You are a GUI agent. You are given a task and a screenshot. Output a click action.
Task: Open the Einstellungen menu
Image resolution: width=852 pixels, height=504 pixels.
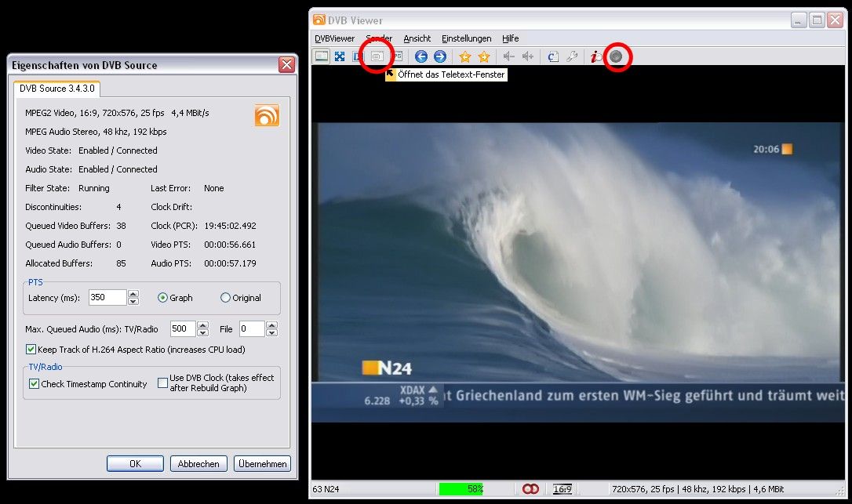click(x=466, y=38)
